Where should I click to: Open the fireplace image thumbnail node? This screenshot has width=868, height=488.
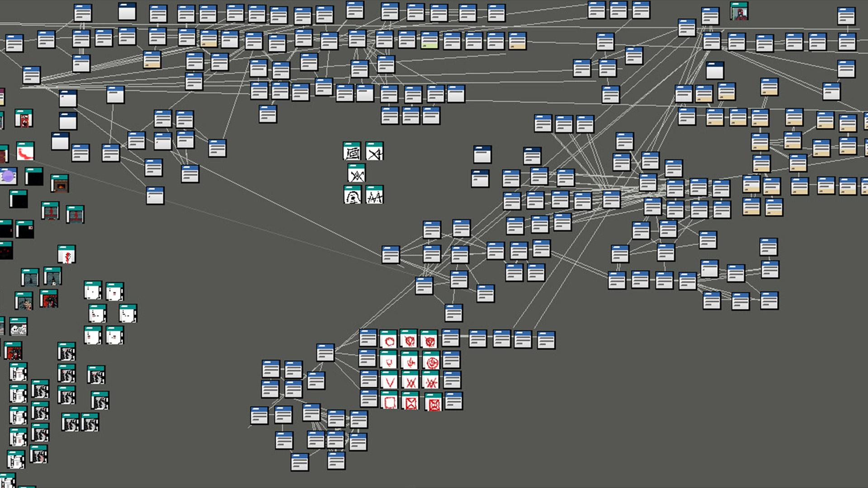(60, 184)
